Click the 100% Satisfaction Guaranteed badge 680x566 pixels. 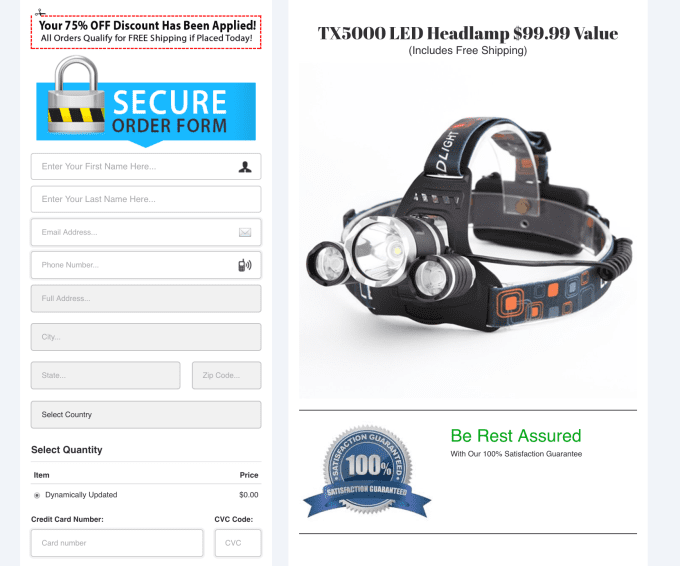[x=367, y=472]
